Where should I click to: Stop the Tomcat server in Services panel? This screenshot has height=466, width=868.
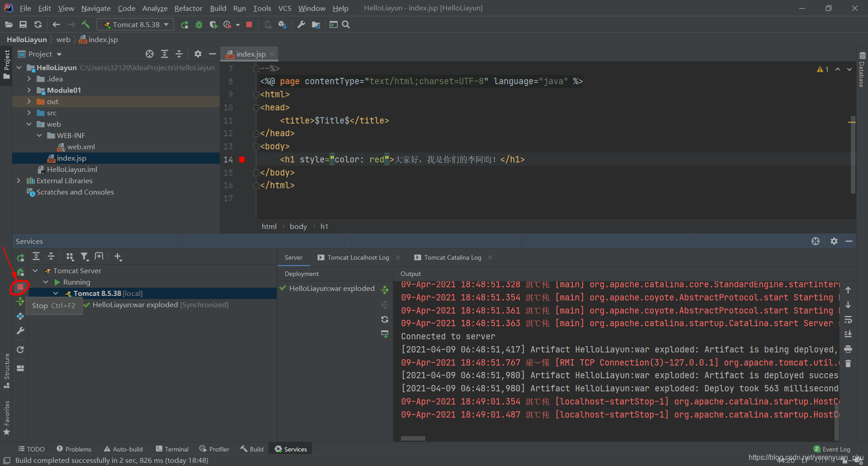[20, 287]
